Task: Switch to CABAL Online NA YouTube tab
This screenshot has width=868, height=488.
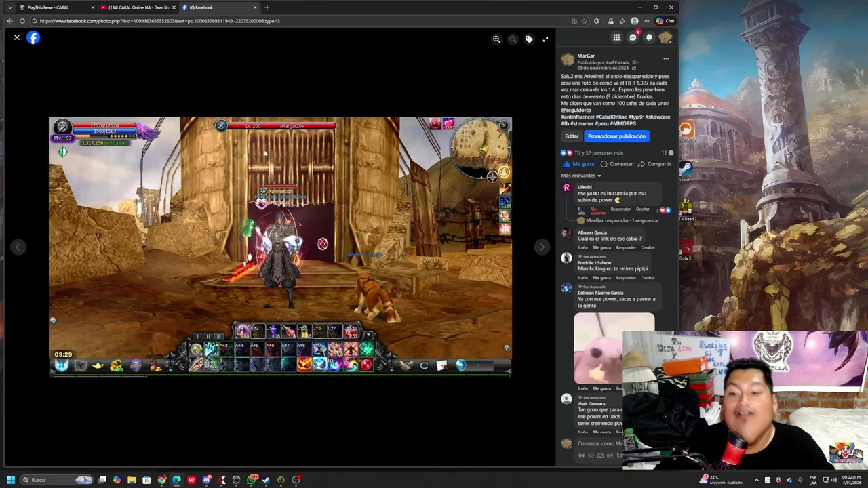Action: click(137, 7)
